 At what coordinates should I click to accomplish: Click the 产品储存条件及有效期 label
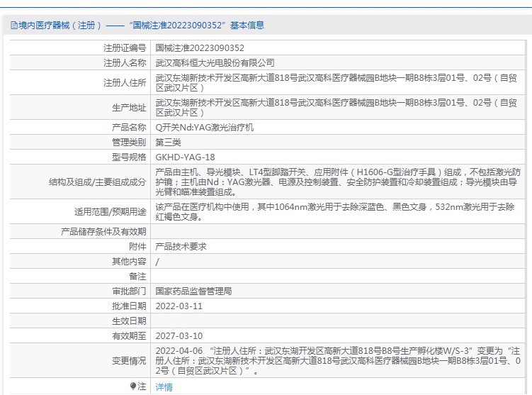[103, 232]
